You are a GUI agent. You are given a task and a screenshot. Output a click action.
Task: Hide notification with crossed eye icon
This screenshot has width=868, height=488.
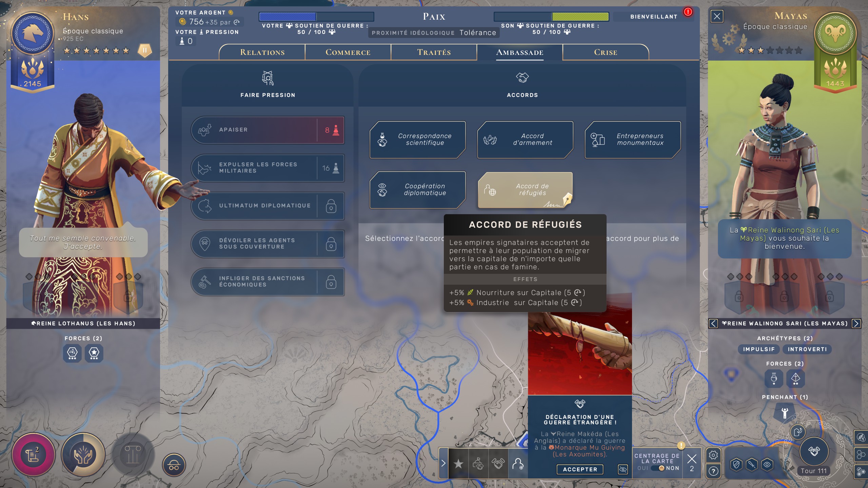pos(623,469)
